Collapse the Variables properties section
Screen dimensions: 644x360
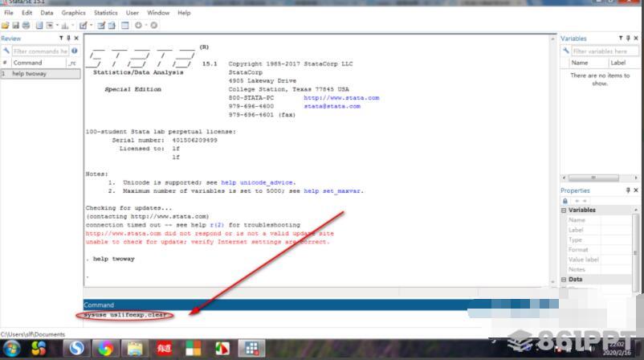pos(564,210)
